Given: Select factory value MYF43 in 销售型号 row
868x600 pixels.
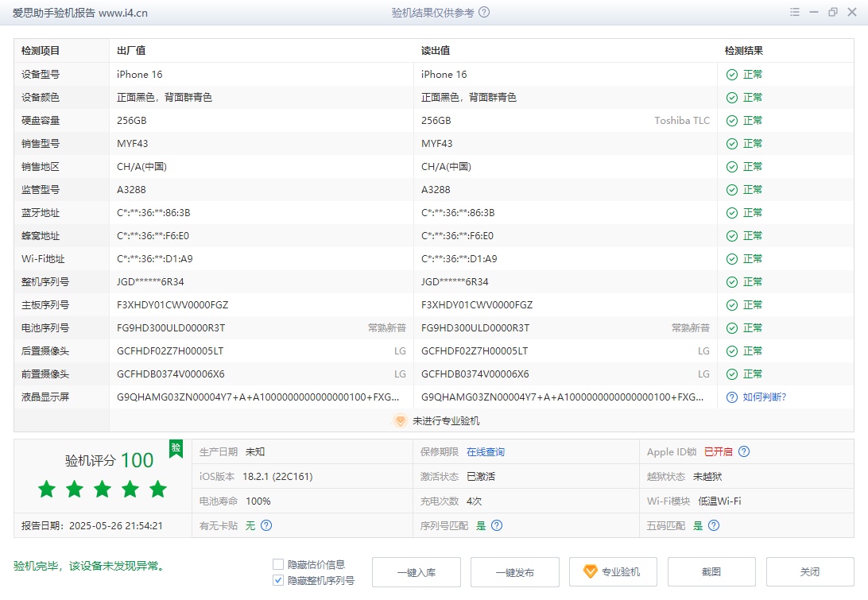Looking at the screenshot, I should tap(132, 144).
